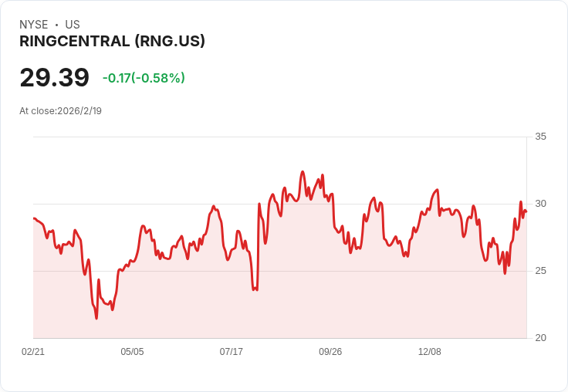Click the lowest dip of the price line

[96, 317]
